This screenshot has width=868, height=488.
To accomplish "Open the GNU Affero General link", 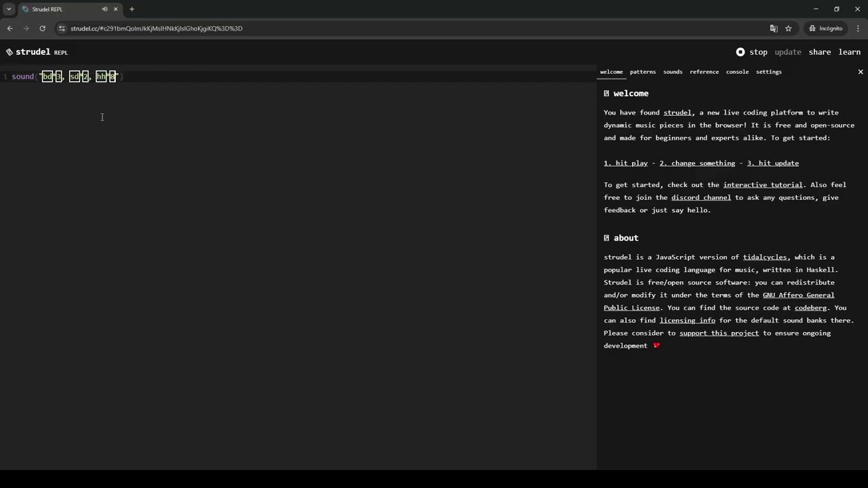I will click(798, 296).
